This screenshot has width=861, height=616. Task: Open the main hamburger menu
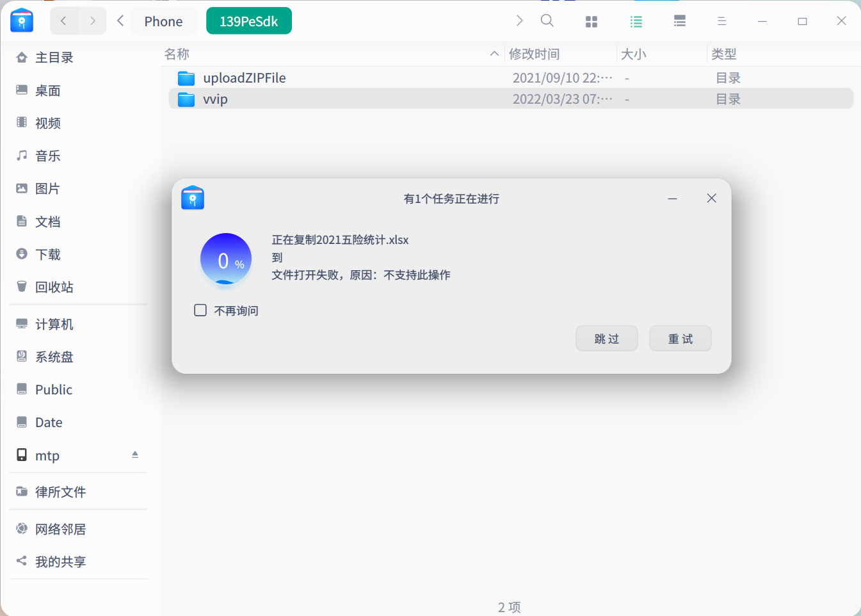pyautogui.click(x=722, y=22)
